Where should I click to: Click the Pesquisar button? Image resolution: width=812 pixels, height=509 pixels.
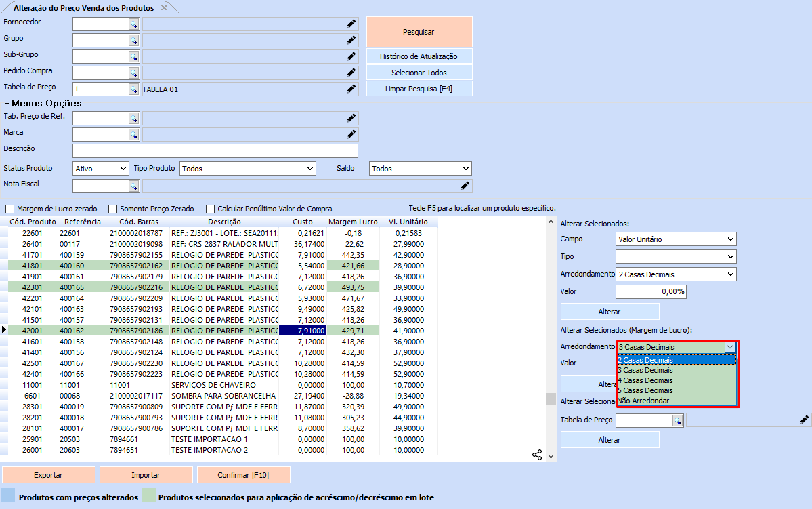[419, 32]
